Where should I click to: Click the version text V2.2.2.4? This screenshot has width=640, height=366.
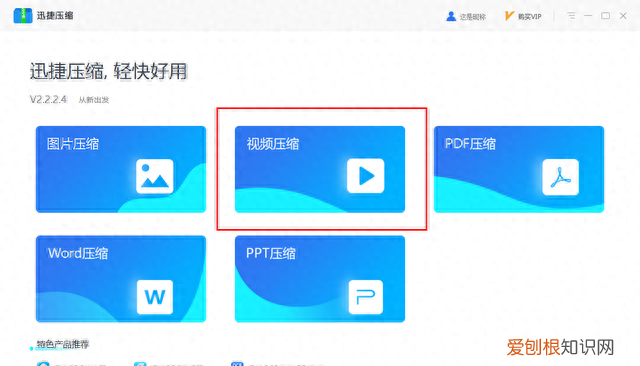pos(48,100)
